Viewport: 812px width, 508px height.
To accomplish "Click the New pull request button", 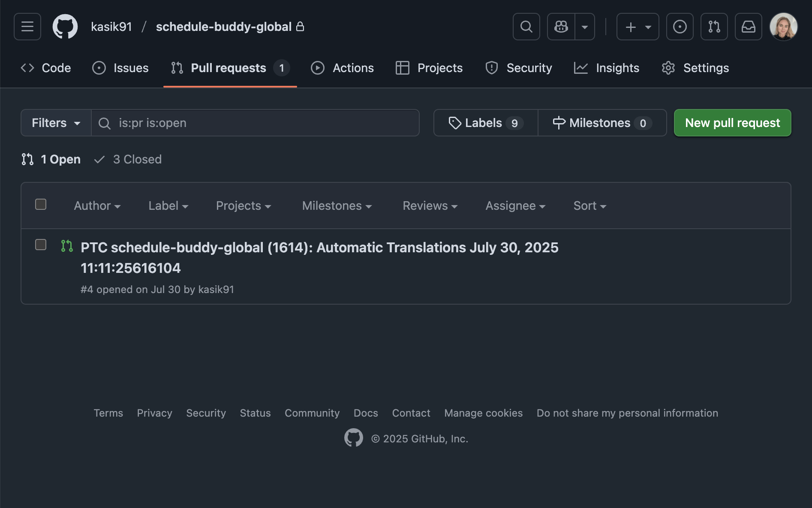I will click(732, 123).
